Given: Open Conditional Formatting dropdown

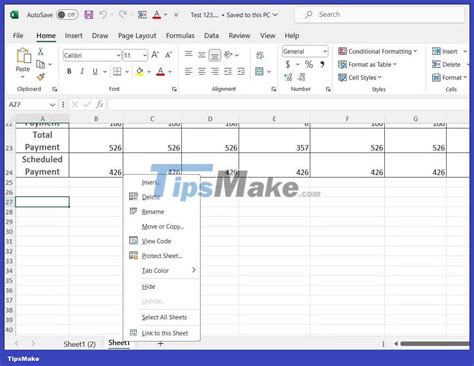Looking at the screenshot, I should pos(377,51).
